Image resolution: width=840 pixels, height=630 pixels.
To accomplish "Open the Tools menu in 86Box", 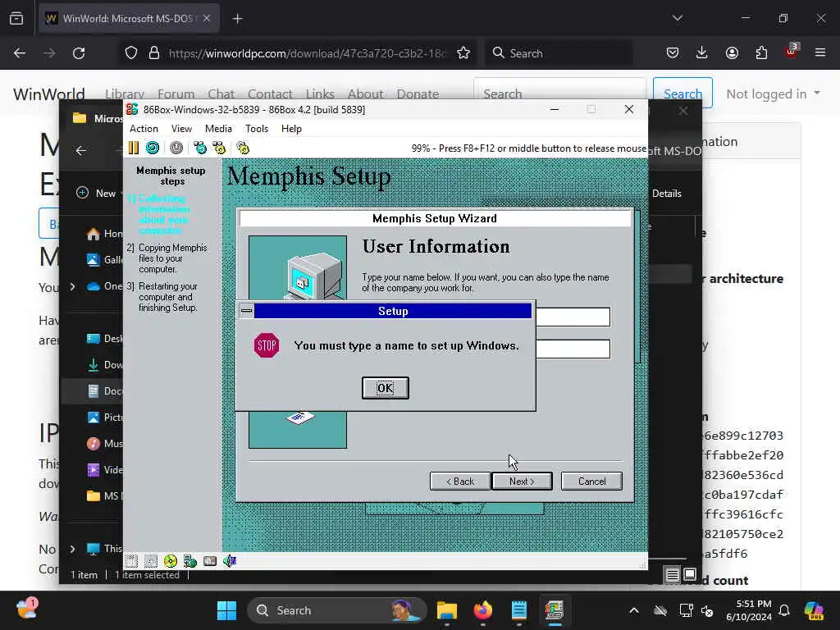I will 257,129.
